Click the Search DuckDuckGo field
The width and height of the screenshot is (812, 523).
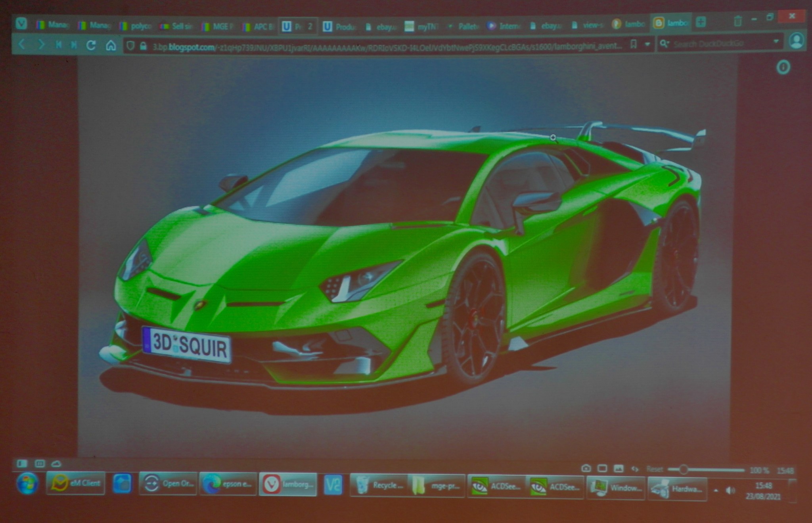(720, 43)
